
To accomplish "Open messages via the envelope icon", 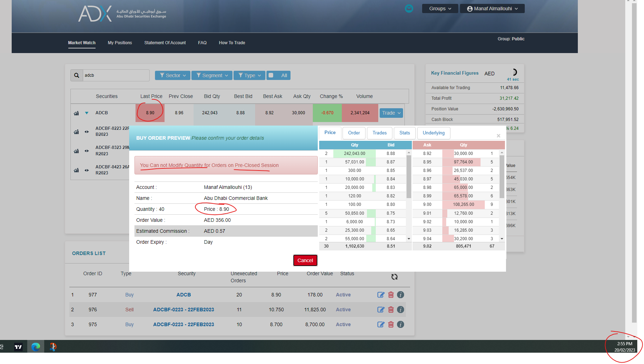I will (409, 8).
